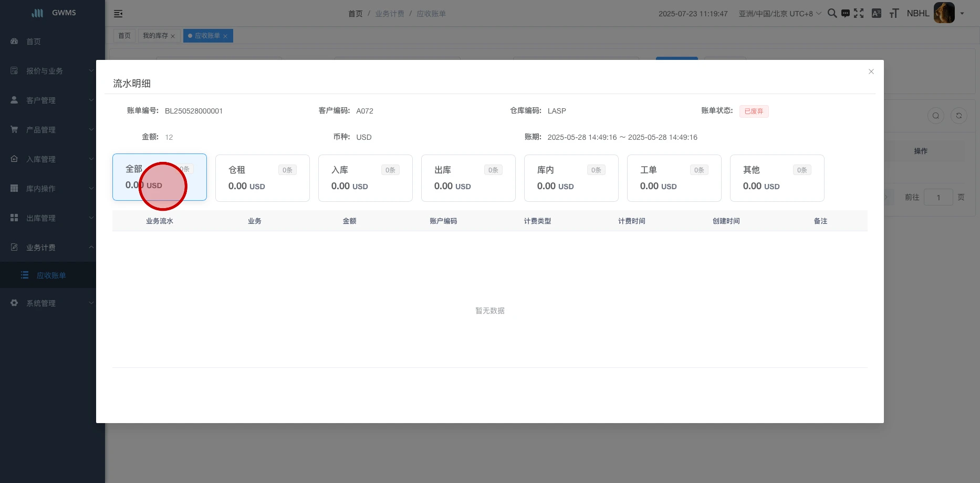Select the 出库 category card
980x483 pixels.
[468, 178]
